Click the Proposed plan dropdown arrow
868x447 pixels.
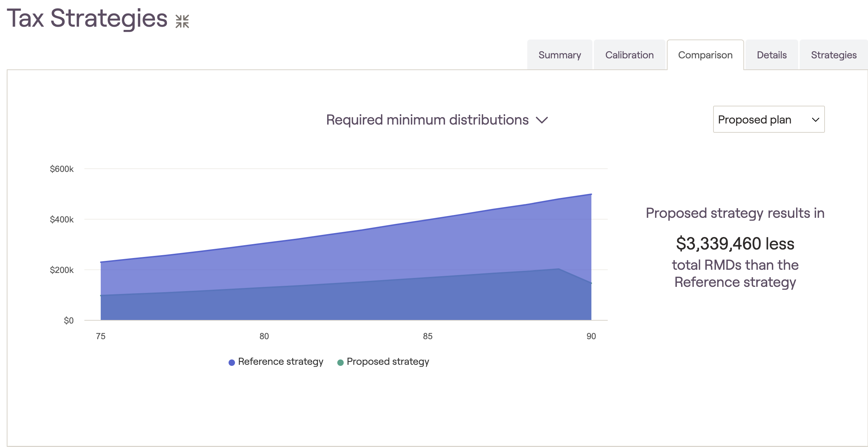click(x=815, y=120)
